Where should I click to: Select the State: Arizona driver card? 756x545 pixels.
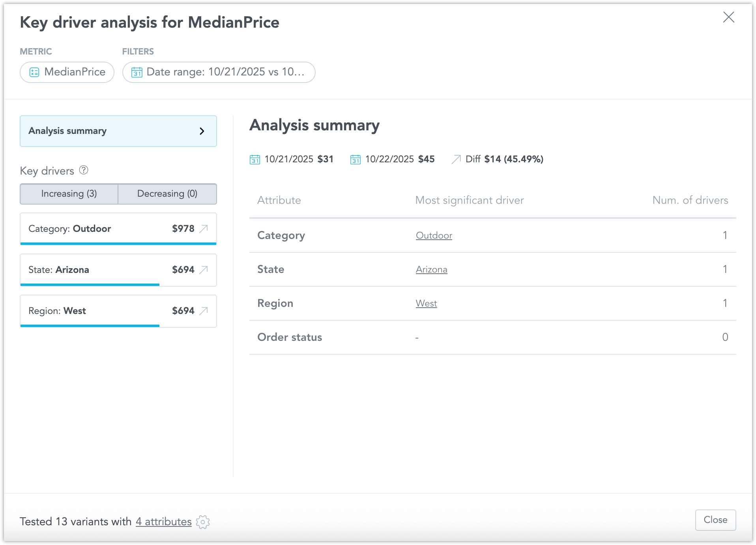pyautogui.click(x=99, y=270)
